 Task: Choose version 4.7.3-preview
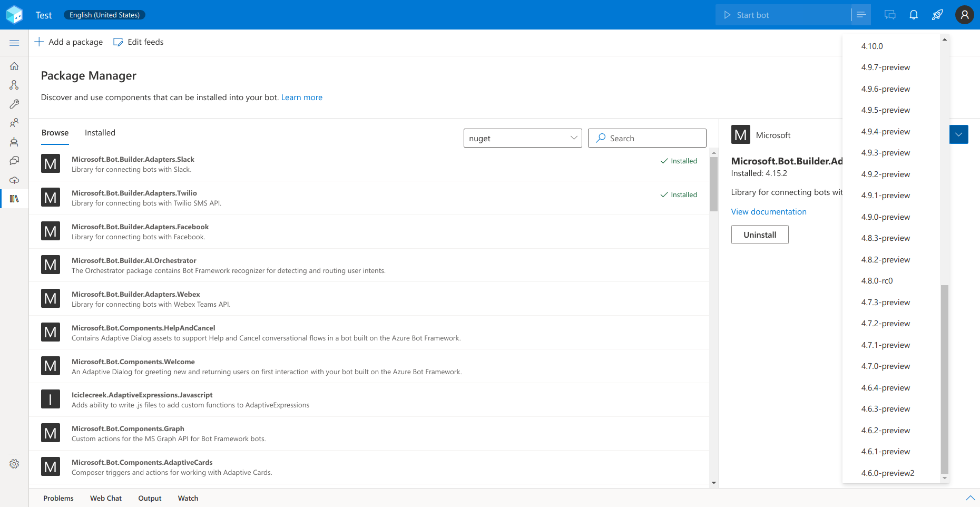point(891,303)
